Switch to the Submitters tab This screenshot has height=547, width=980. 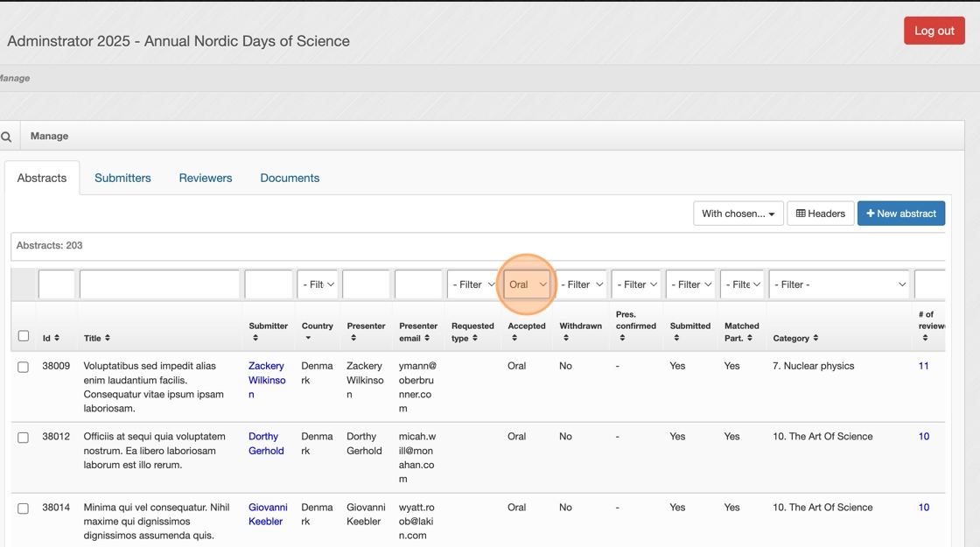click(122, 178)
